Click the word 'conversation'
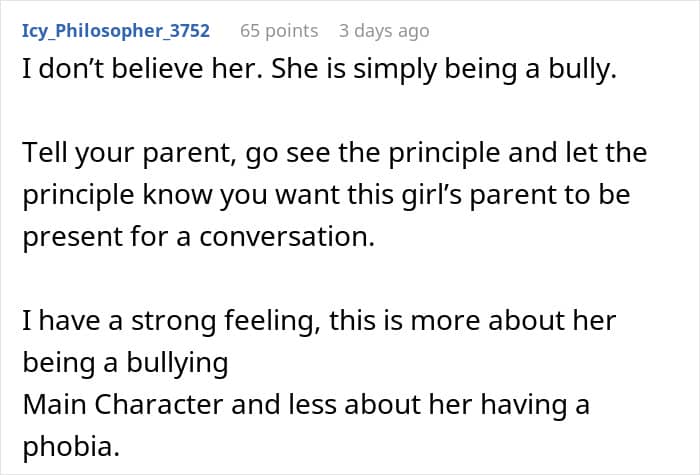 click(x=287, y=237)
